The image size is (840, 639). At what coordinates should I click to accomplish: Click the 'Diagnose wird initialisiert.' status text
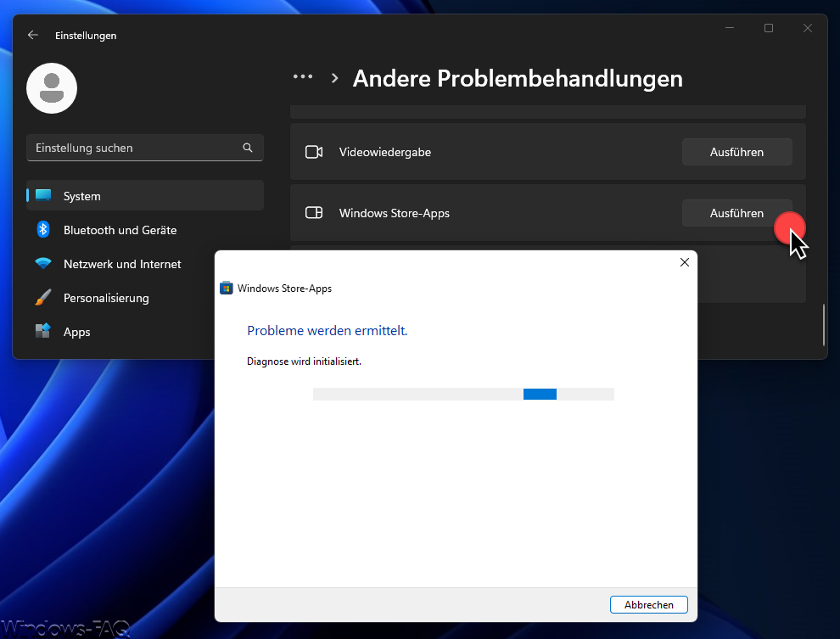pos(305,362)
